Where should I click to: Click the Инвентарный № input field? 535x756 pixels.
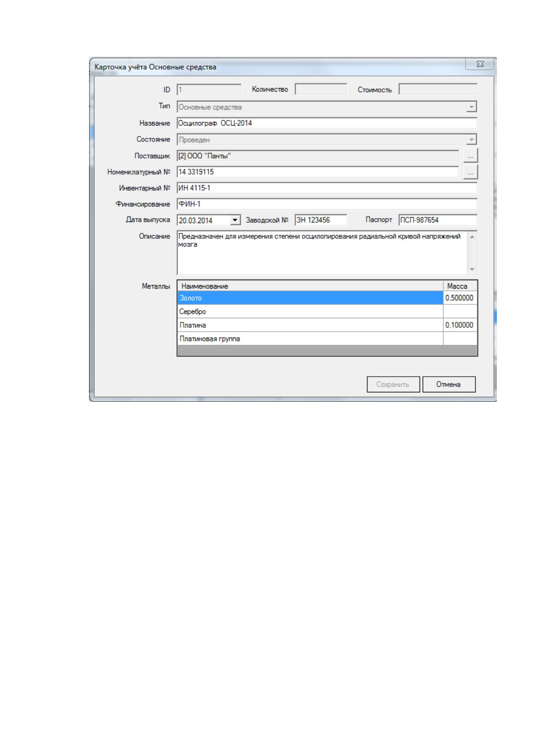coord(327,188)
